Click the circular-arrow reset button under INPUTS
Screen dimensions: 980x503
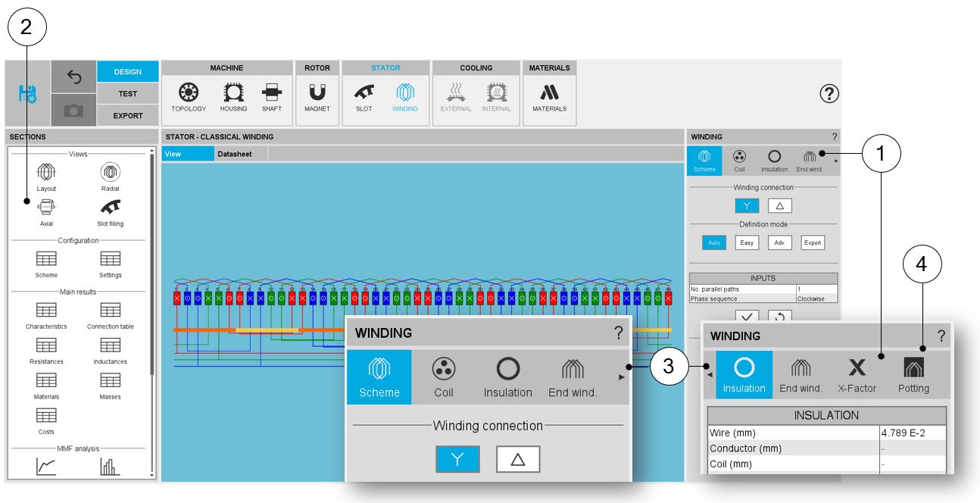pos(779,317)
